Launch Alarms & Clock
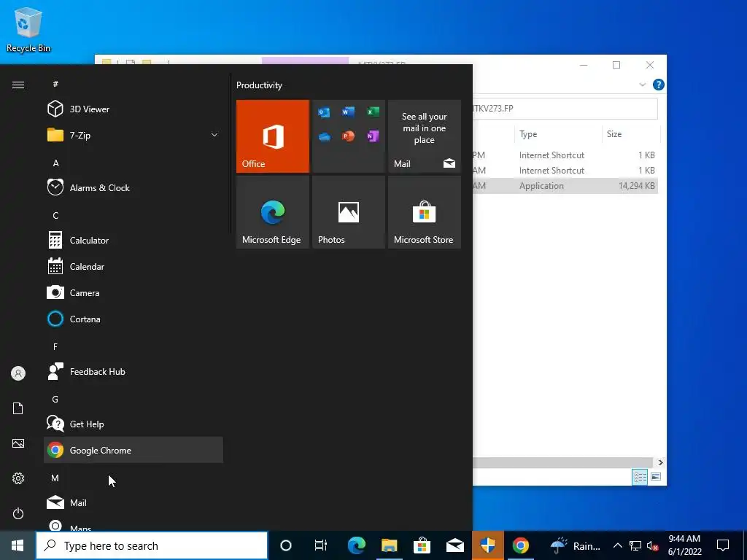Viewport: 747px width, 560px height. pyautogui.click(x=133, y=187)
